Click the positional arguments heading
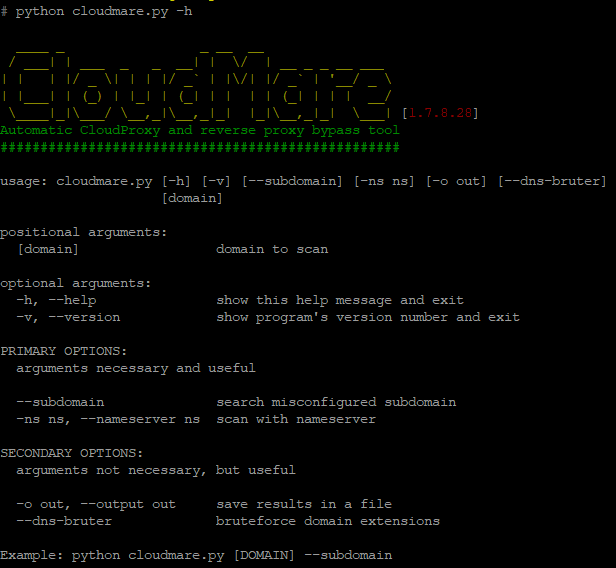The height and width of the screenshot is (568, 616). (83, 233)
